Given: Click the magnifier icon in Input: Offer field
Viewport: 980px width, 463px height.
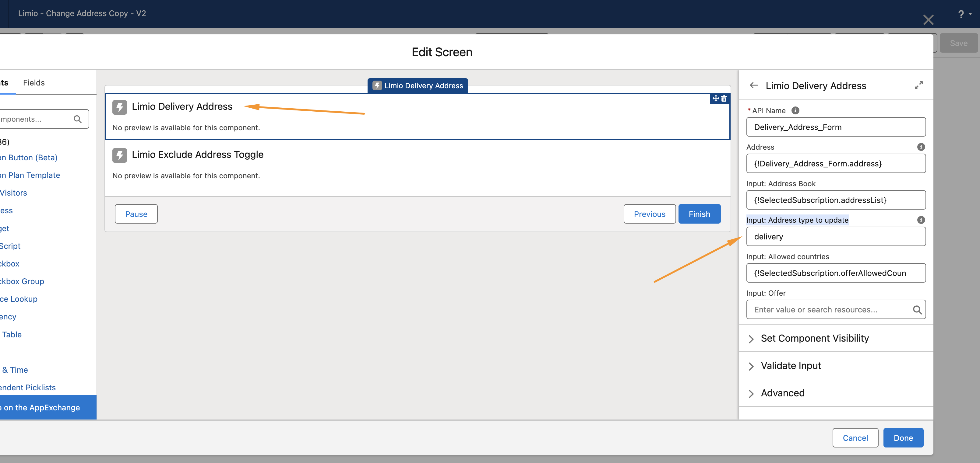Looking at the screenshot, I should [x=917, y=310].
